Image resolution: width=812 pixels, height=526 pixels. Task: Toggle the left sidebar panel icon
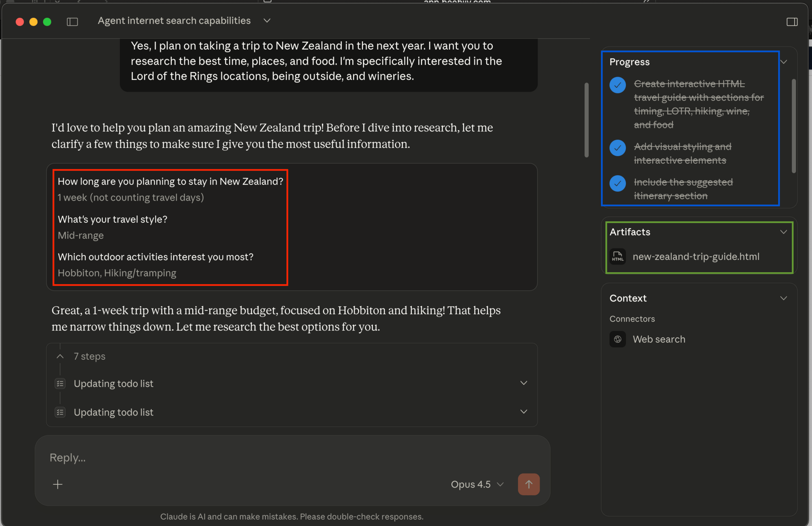tap(72, 22)
